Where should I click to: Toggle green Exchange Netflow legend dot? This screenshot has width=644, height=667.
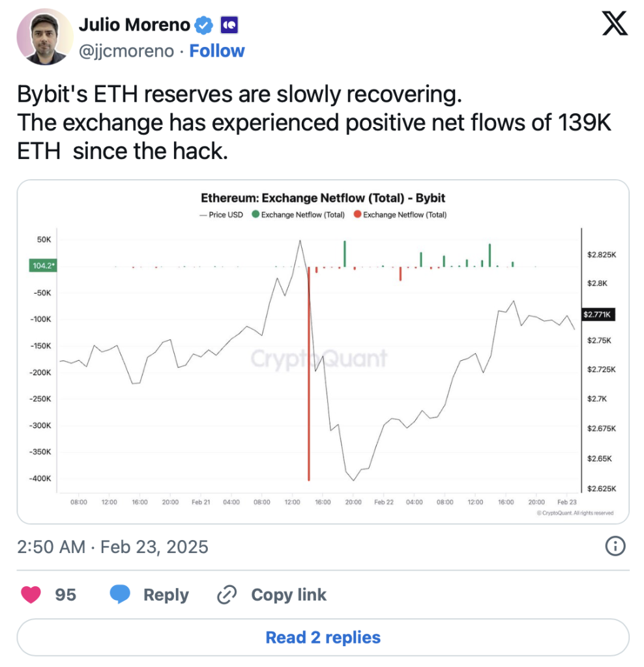(x=255, y=214)
